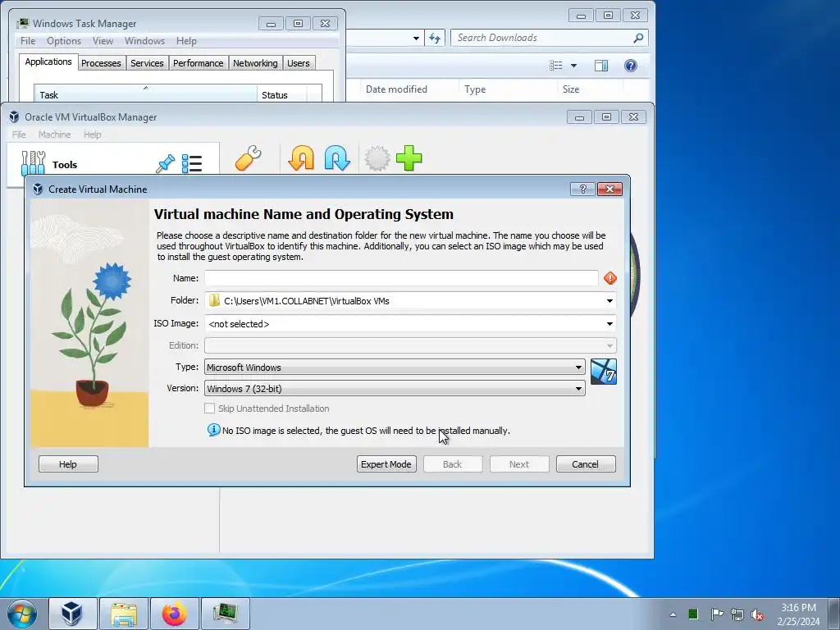The height and width of the screenshot is (630, 840).
Task: Click the Next button
Action: [519, 464]
